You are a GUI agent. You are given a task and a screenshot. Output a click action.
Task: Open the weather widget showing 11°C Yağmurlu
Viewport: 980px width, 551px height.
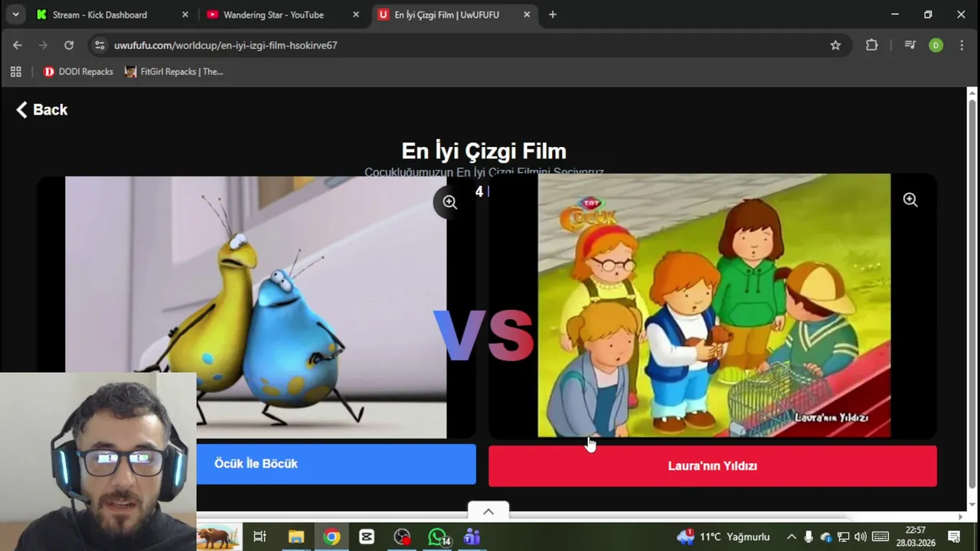pos(724,537)
